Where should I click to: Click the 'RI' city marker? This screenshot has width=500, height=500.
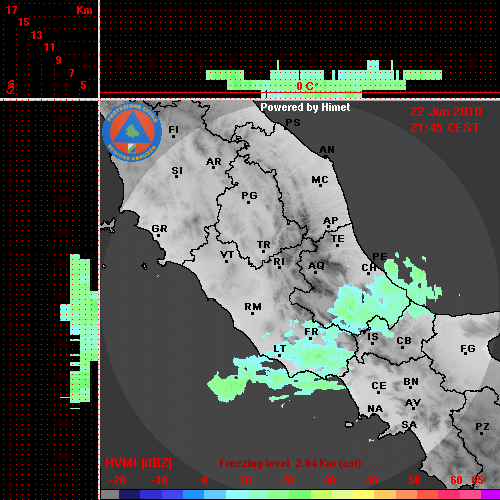pyautogui.click(x=279, y=263)
